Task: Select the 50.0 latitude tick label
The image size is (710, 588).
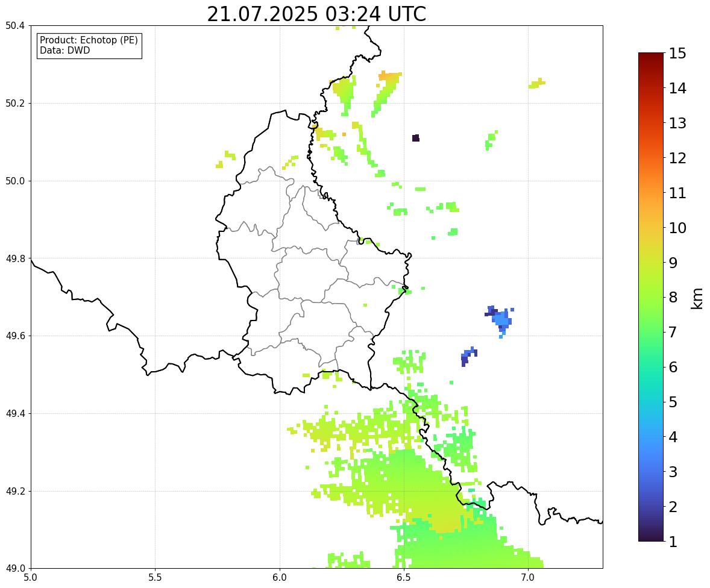Action: tap(14, 181)
